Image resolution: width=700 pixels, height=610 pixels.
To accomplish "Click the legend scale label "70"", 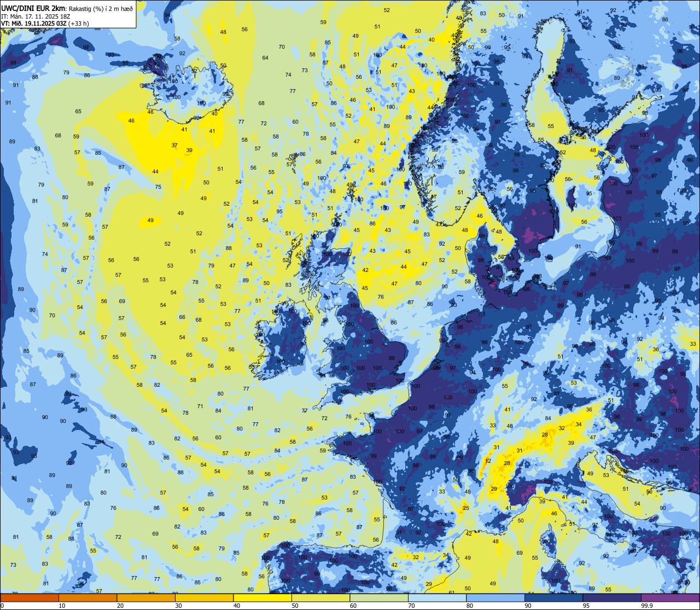I will click(411, 606).
